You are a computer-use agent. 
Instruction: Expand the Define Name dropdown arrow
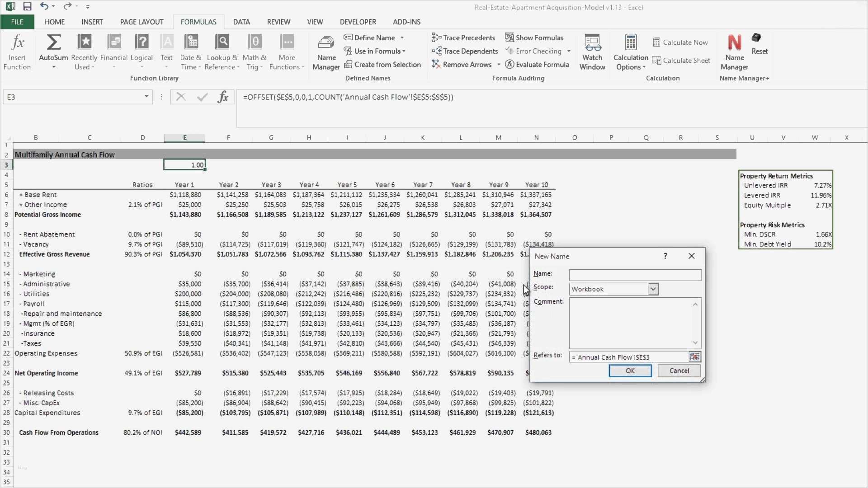pyautogui.click(x=402, y=38)
